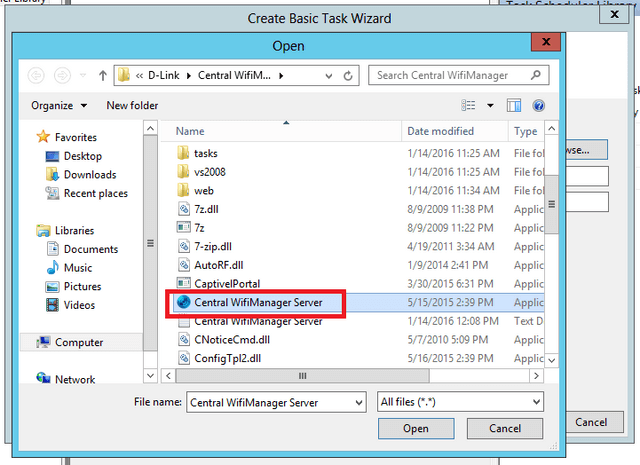Click the file list vertical scrollbar

click(x=551, y=204)
